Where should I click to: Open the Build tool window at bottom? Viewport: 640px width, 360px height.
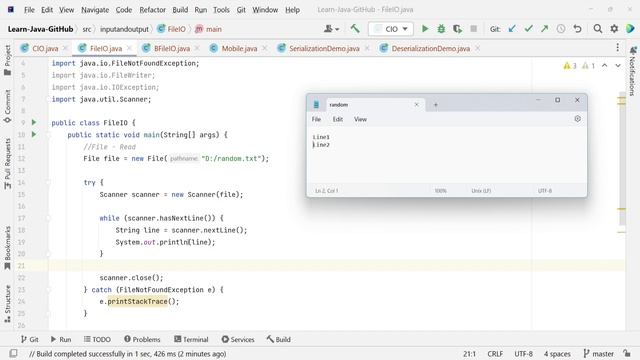(x=278, y=339)
